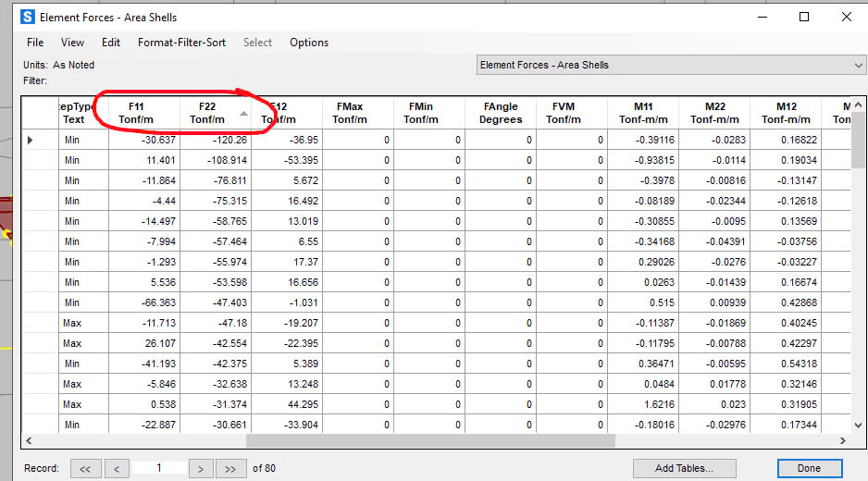
Task: Sort by the F22 column header
Action: point(207,113)
